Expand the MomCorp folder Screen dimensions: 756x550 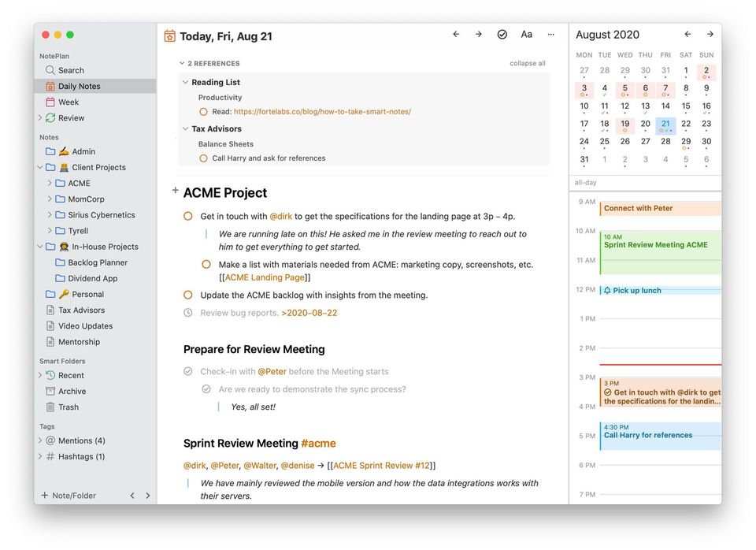pos(50,199)
